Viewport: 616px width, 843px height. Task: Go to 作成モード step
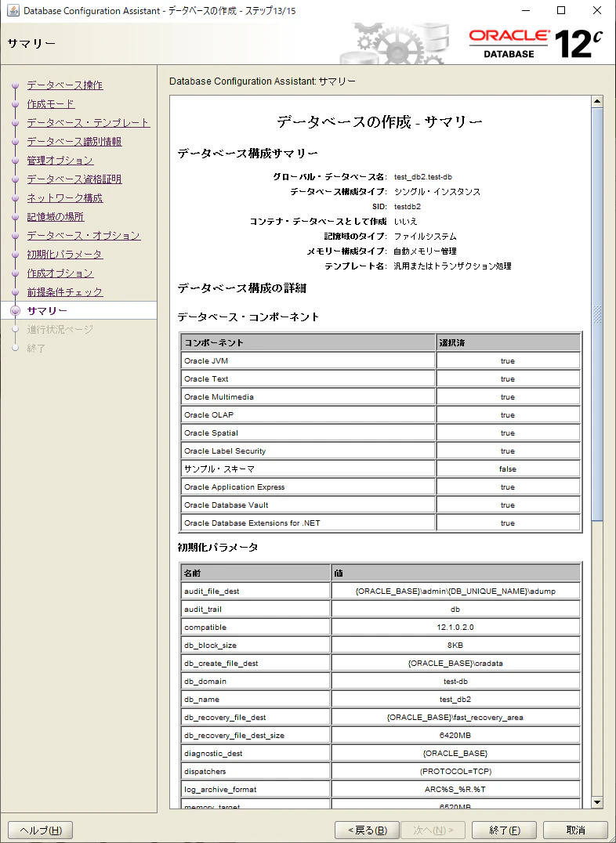point(51,104)
